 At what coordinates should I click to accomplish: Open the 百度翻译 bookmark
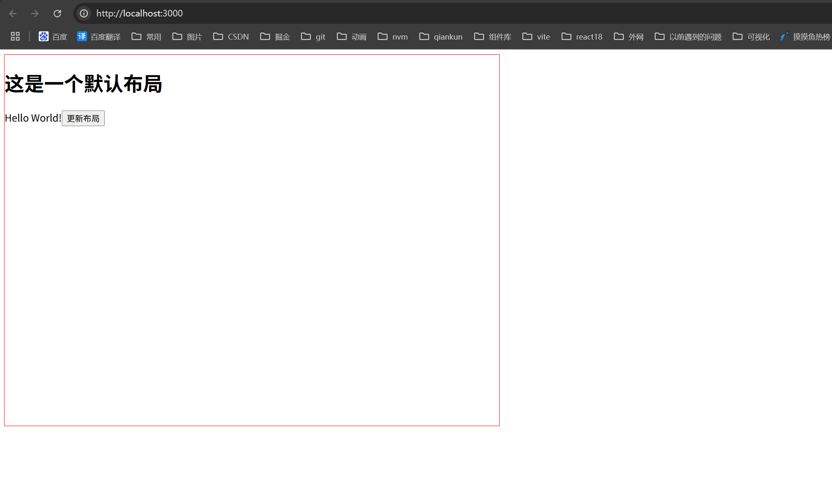coord(99,36)
